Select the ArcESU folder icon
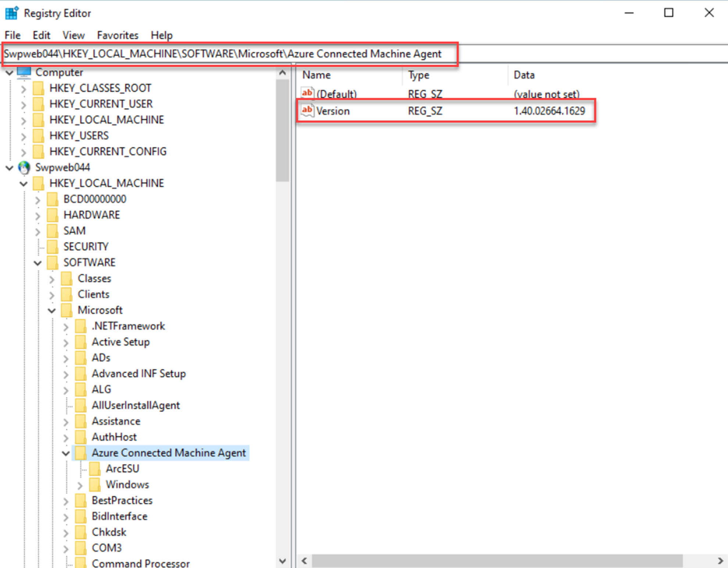This screenshot has height=568, width=728. [x=95, y=468]
